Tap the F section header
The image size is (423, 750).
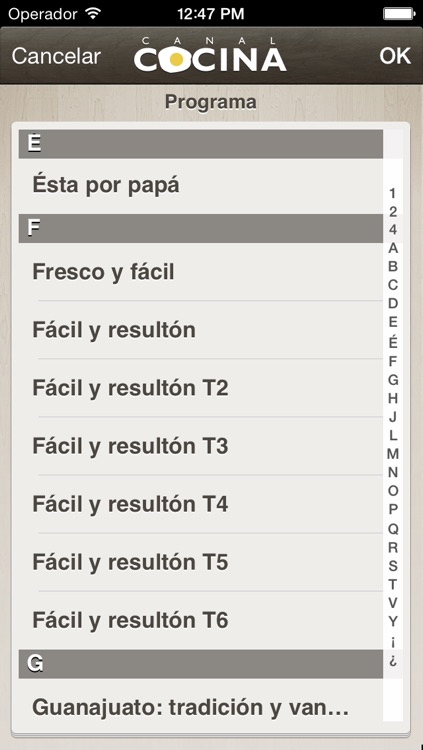200,228
